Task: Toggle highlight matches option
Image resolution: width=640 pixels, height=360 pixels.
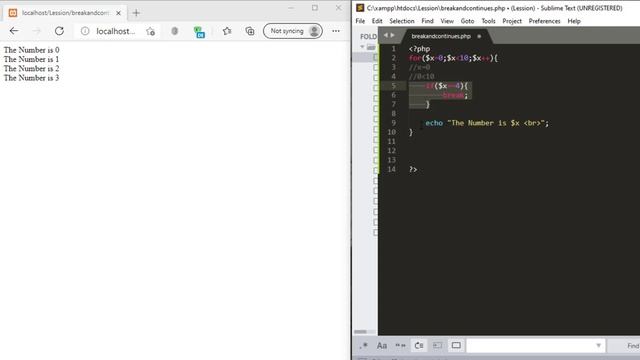Action: pyautogui.click(x=456, y=346)
